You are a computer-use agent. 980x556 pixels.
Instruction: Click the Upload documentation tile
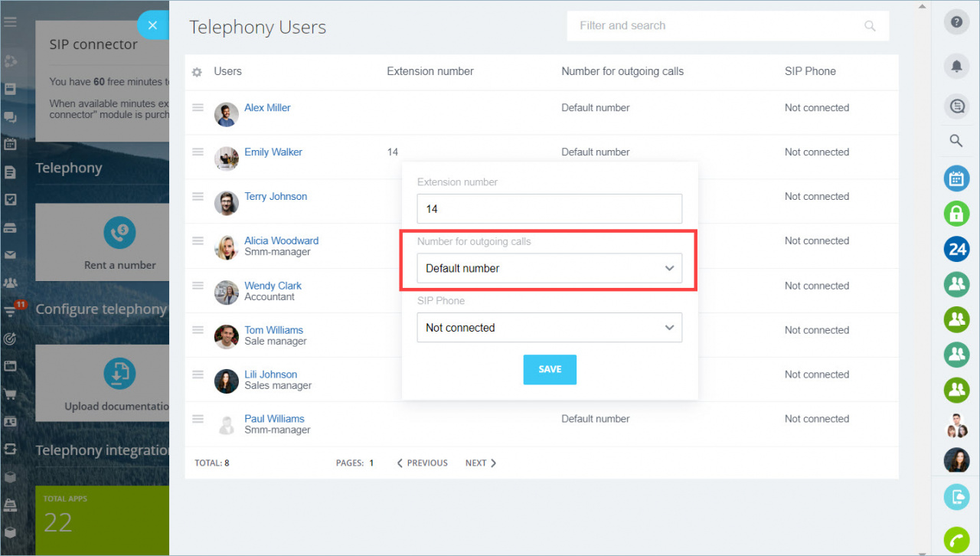coord(103,384)
